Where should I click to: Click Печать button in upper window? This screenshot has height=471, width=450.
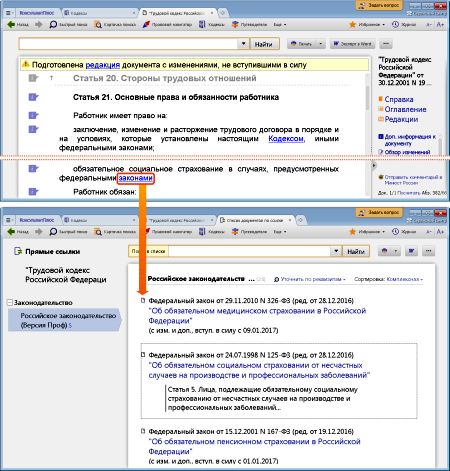tap(302, 44)
